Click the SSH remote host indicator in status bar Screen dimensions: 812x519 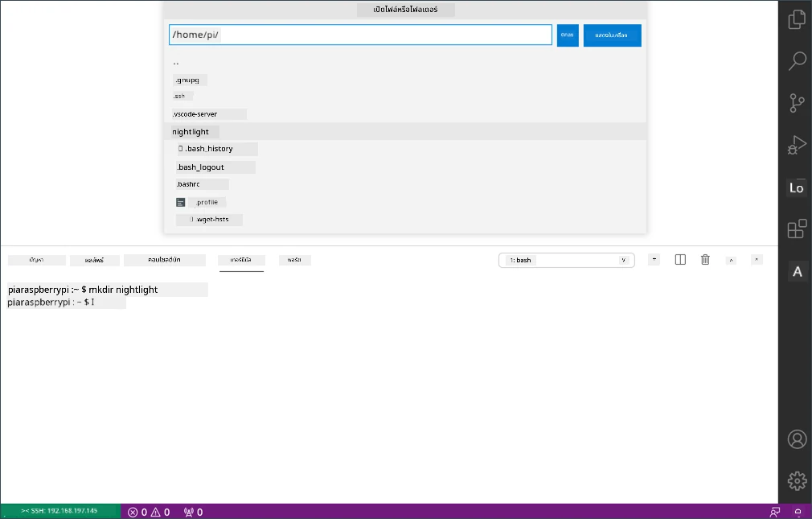pos(60,511)
